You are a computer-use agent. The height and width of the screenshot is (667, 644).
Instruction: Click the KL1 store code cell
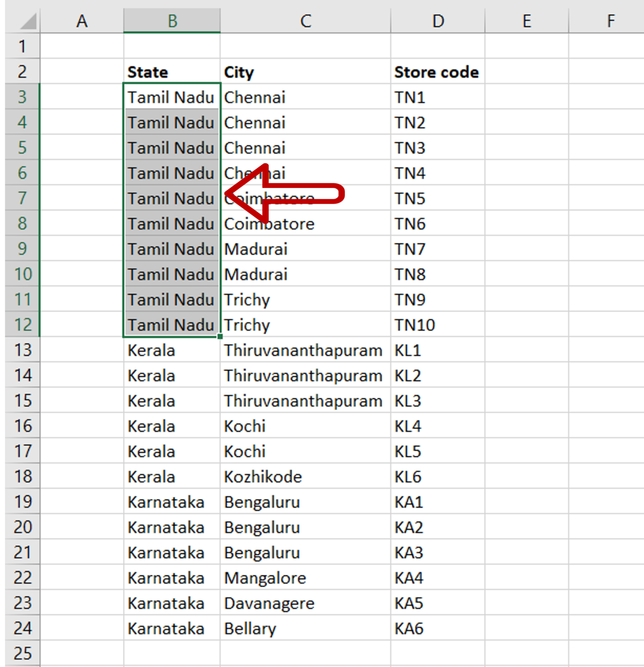click(x=438, y=350)
